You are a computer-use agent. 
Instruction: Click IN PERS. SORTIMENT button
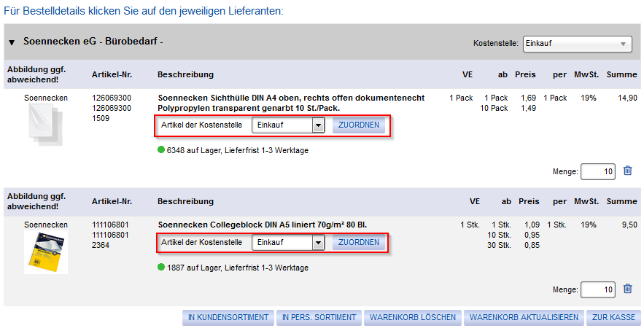click(319, 317)
